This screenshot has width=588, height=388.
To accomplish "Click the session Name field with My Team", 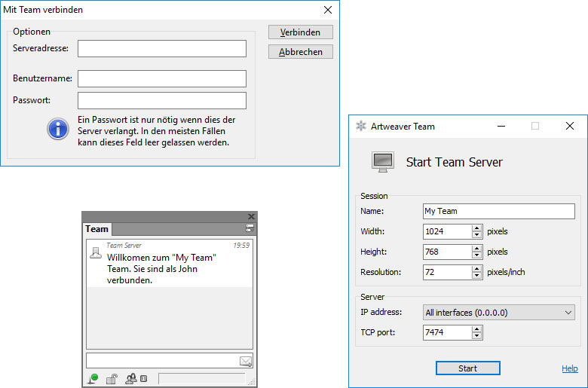I will [499, 211].
